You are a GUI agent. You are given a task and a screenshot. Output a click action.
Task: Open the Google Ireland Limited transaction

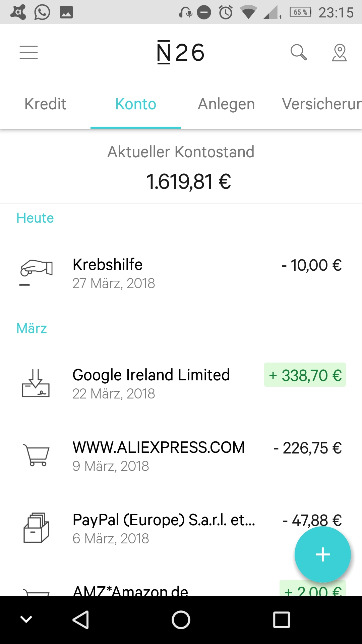pyautogui.click(x=181, y=383)
